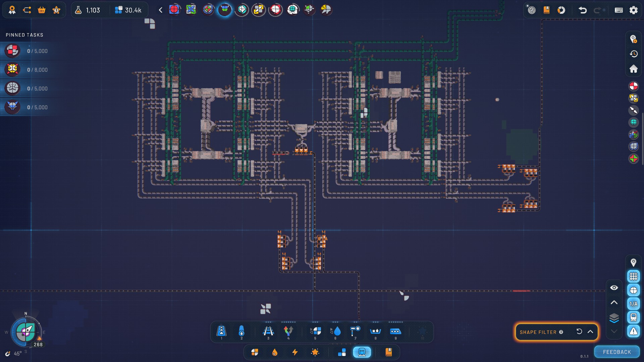Viewport: 644px width, 362px height.
Task: Toggle the train visibility overlay
Action: pos(633,317)
